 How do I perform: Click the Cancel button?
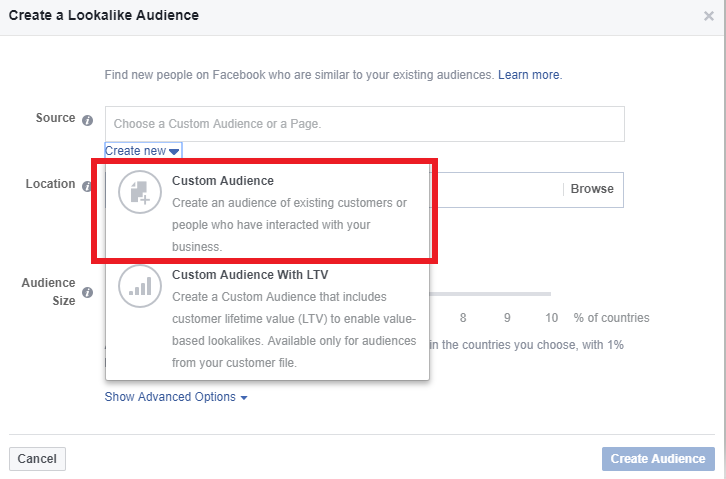[x=38, y=459]
